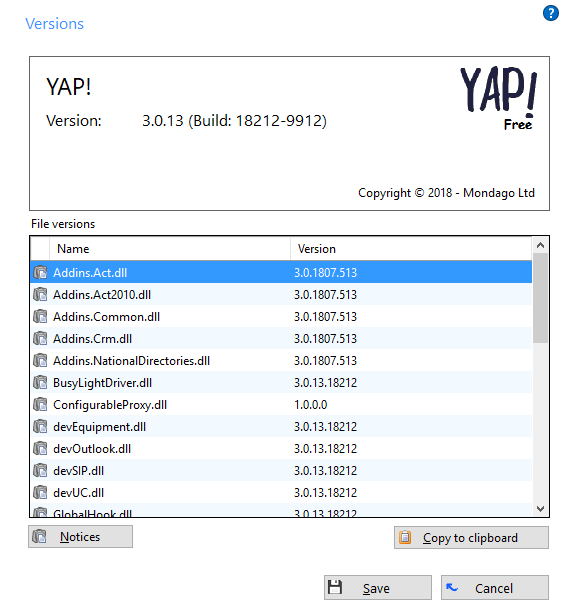Select the Addins.Common.dll file name
Screen dimensions: 567x612
coord(107,317)
